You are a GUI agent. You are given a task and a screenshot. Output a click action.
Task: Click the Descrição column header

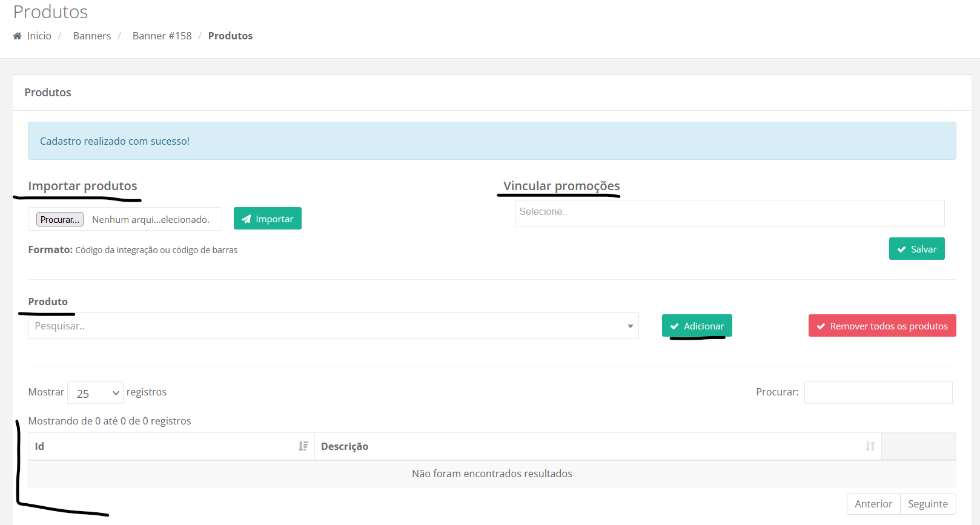[345, 446]
